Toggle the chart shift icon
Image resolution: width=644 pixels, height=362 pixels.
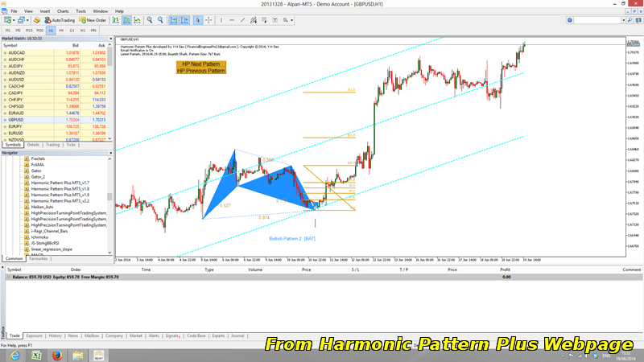(184, 20)
